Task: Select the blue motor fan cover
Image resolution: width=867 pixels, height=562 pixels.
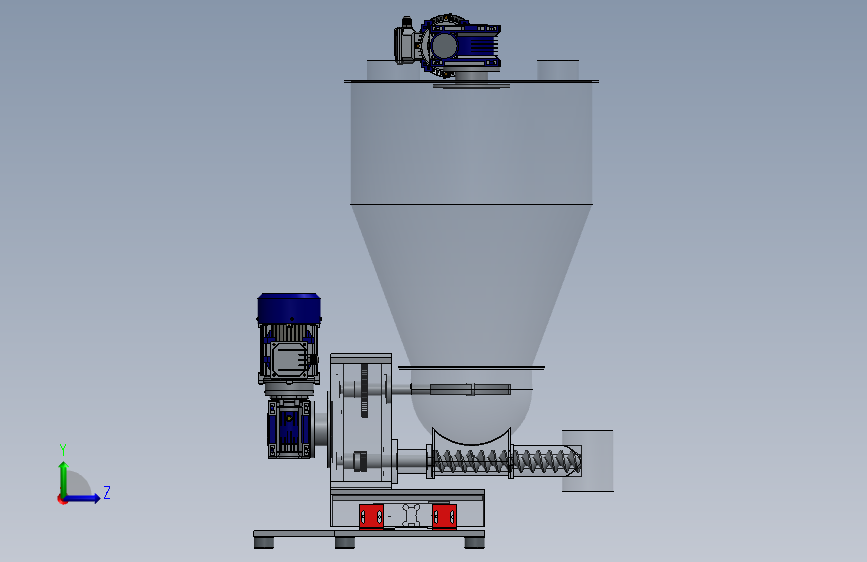Action: 289,308
